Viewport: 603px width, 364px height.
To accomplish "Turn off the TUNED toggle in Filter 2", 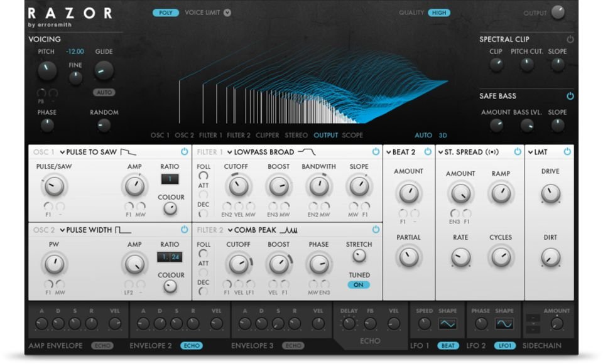I will tap(358, 284).
